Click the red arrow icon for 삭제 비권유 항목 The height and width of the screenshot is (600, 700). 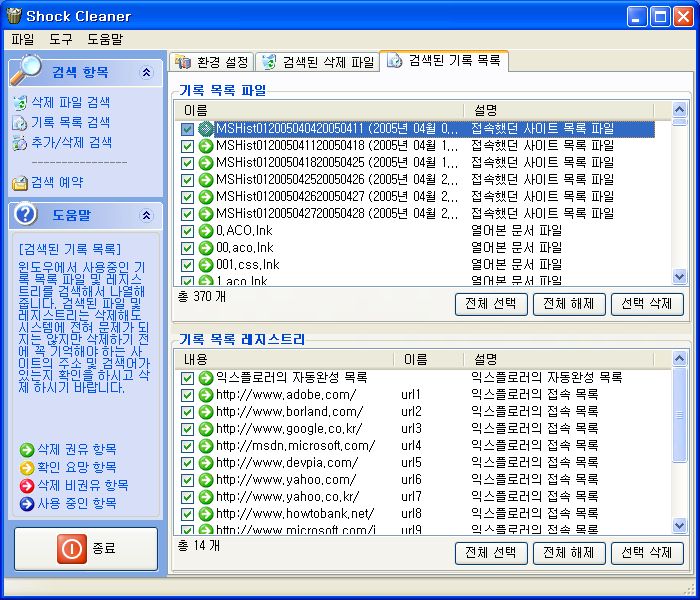point(27,486)
